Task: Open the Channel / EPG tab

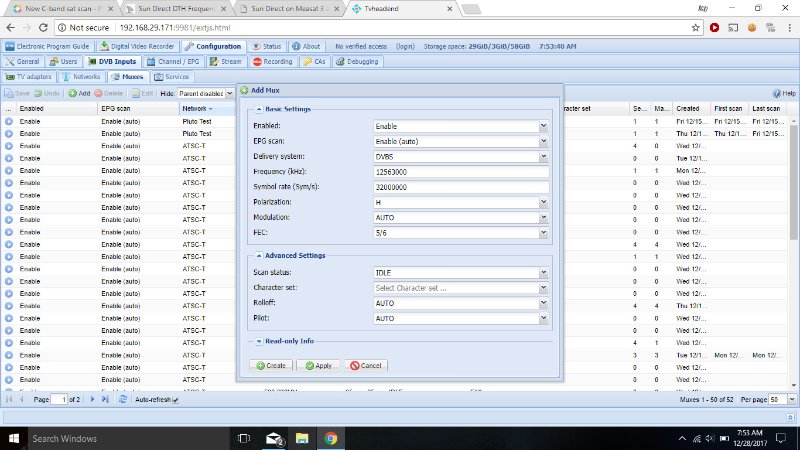Action: click(x=173, y=62)
